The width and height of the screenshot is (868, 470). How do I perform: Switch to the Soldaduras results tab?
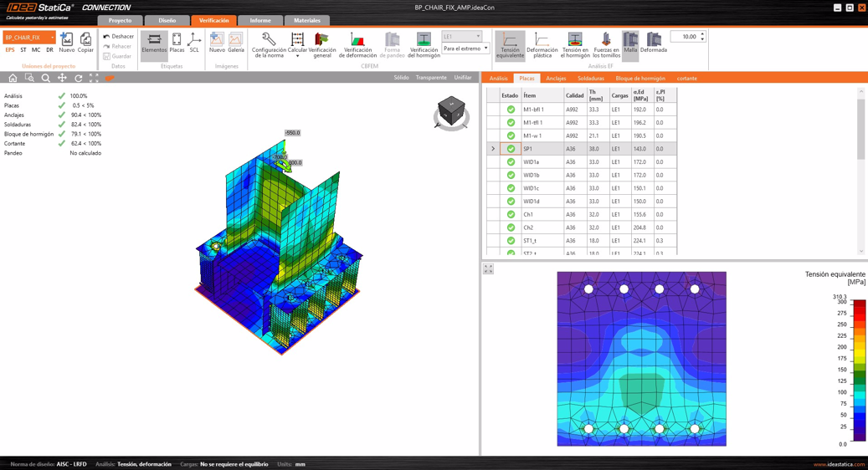pos(591,79)
